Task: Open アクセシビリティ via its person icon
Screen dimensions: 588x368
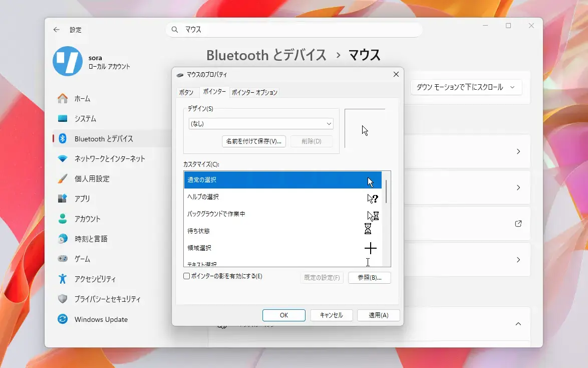Action: click(63, 279)
